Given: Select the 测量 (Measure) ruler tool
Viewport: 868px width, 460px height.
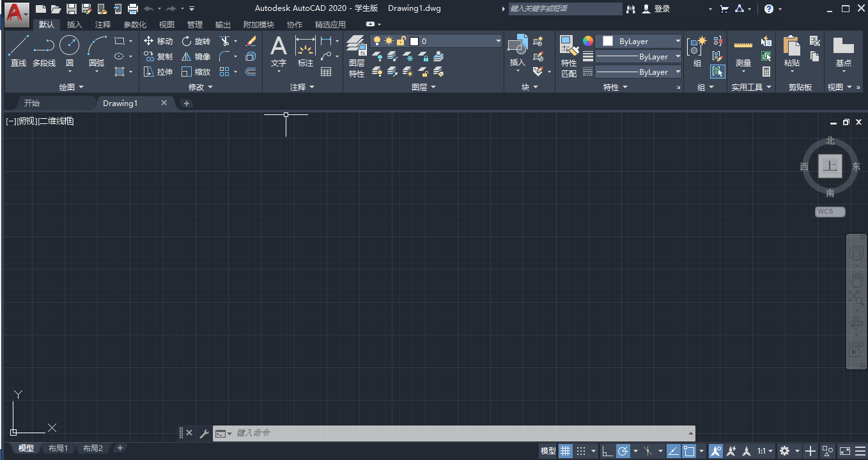Looking at the screenshot, I should point(743,51).
